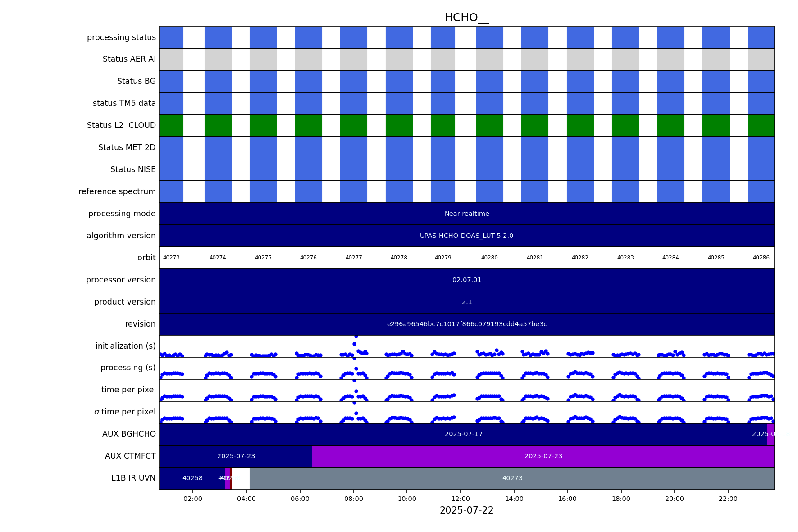Click the 'Status AER AI' row label
Image resolution: width=798 pixels, height=532 pixels.
pos(129,59)
